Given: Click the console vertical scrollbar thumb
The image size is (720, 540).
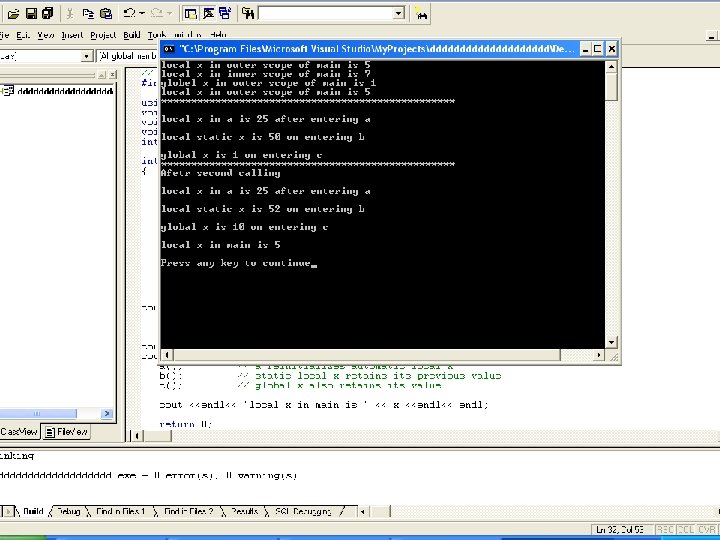Looking at the screenshot, I should click(x=611, y=86).
